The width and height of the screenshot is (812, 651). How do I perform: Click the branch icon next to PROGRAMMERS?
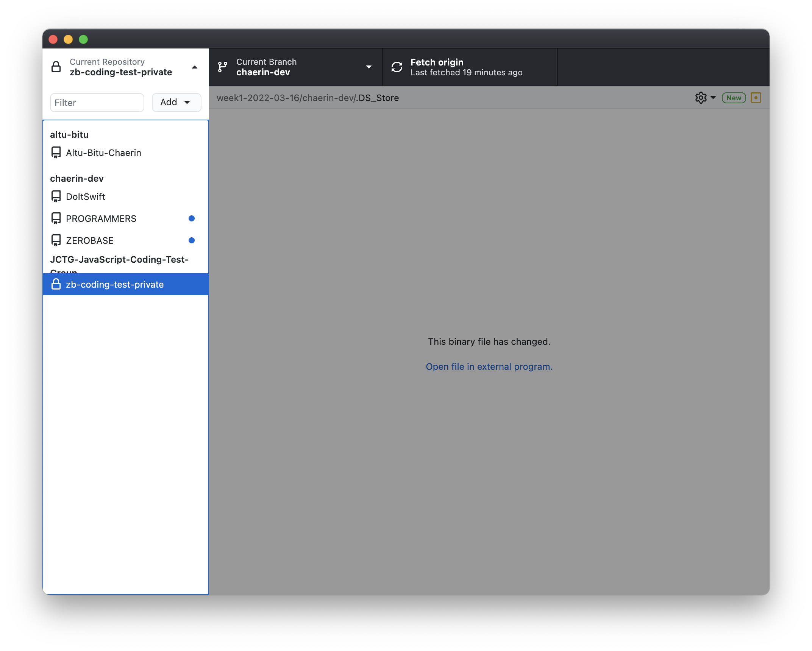coord(56,218)
